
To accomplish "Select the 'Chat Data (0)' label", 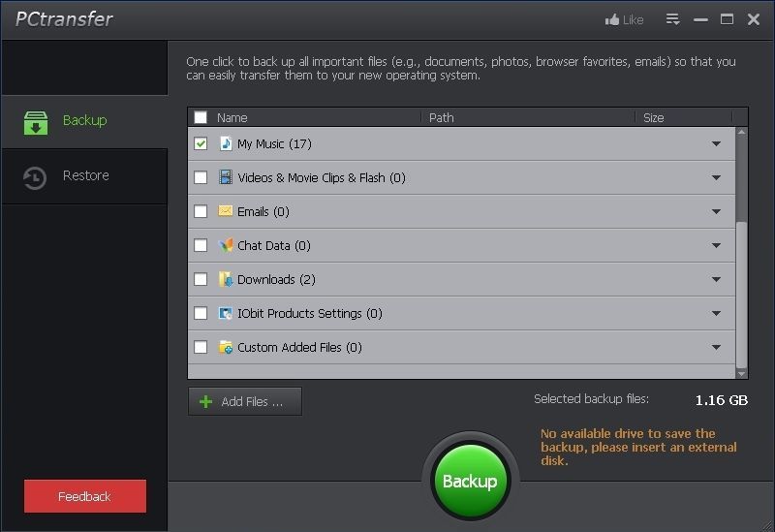I will pos(274,245).
